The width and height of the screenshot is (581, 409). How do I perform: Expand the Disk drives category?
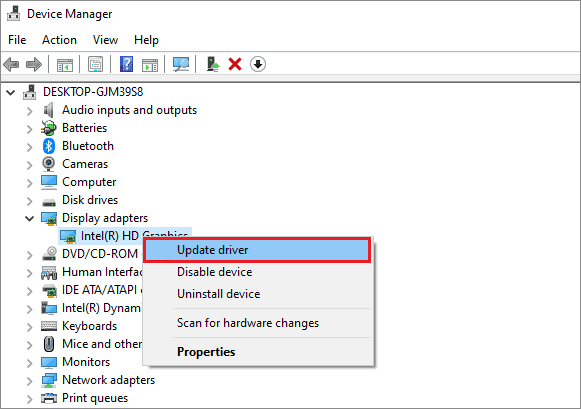(x=30, y=201)
